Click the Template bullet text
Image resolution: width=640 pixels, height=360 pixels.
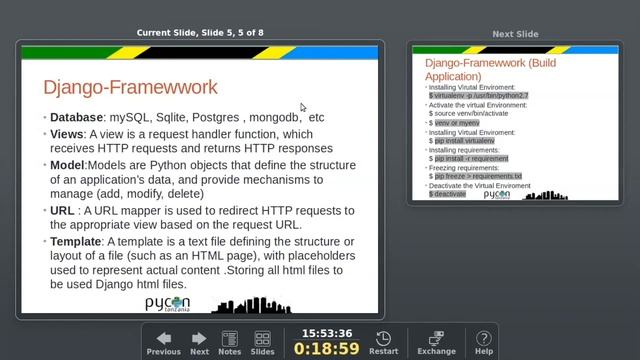pyautogui.click(x=202, y=263)
